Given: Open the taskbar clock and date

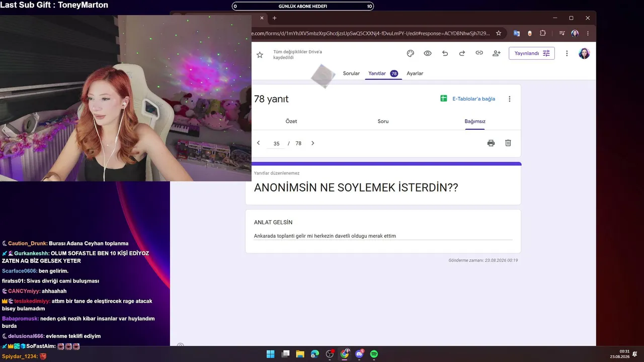Looking at the screenshot, I should [x=620, y=354].
